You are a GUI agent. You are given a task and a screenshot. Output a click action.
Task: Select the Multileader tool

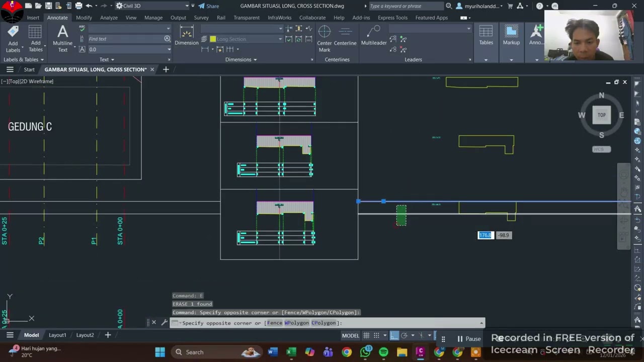pyautogui.click(x=374, y=36)
